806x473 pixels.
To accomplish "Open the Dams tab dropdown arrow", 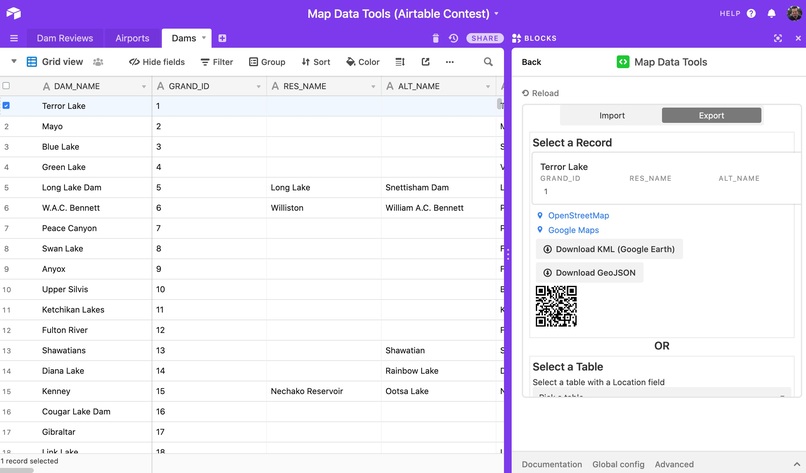I will (x=204, y=38).
